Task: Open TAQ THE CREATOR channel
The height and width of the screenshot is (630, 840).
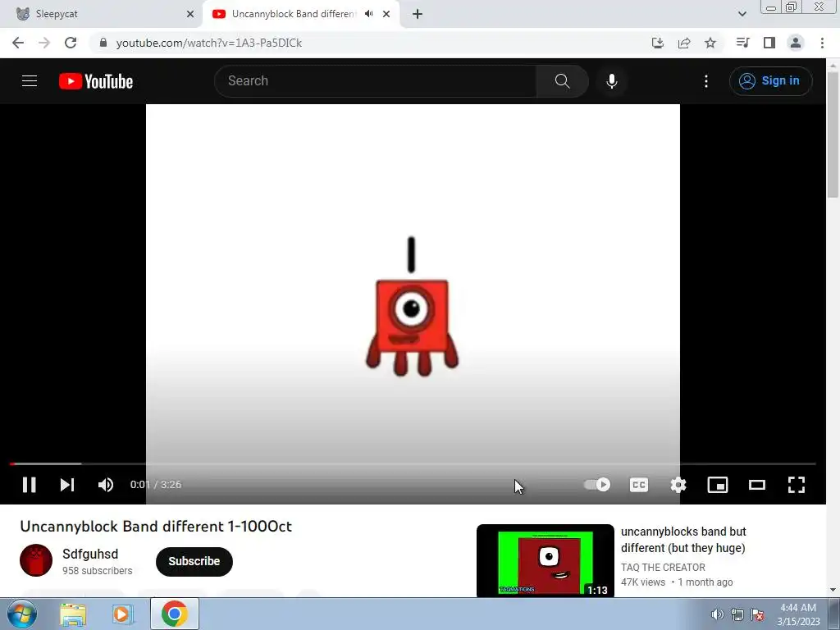Action: click(663, 568)
